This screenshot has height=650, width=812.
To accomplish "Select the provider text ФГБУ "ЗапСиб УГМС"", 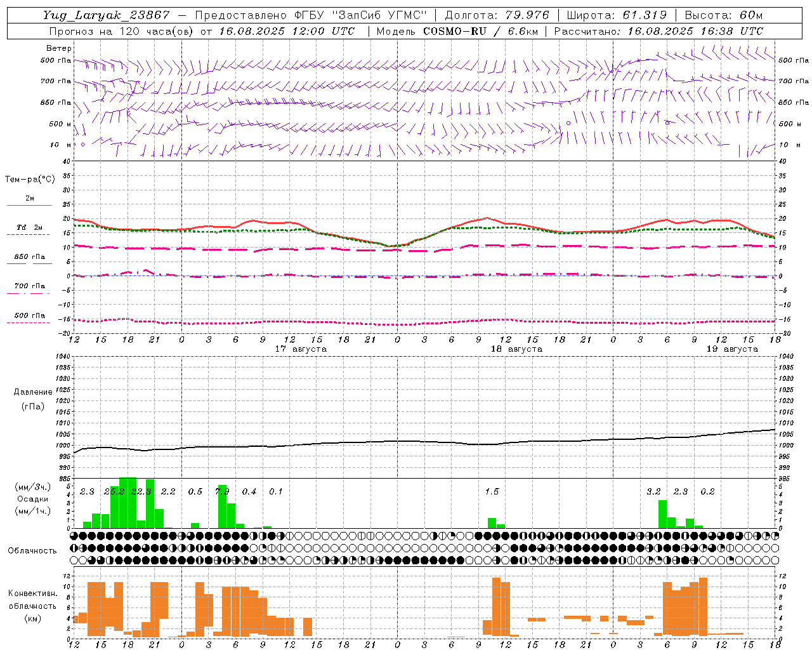I will click(x=361, y=15).
